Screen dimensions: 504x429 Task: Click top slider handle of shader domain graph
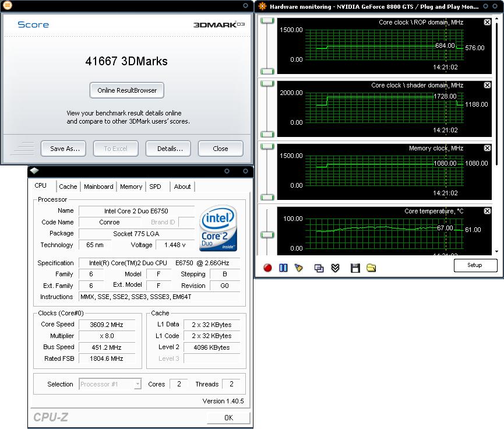267,83
